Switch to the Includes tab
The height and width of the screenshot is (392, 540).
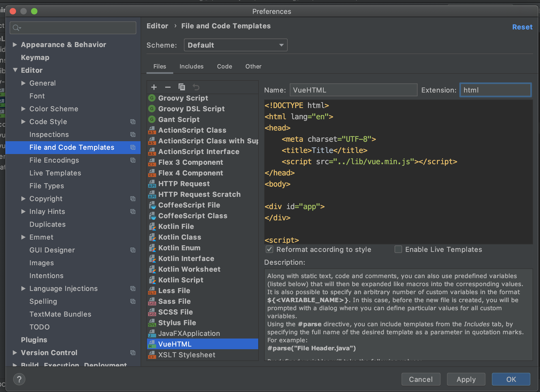click(191, 66)
